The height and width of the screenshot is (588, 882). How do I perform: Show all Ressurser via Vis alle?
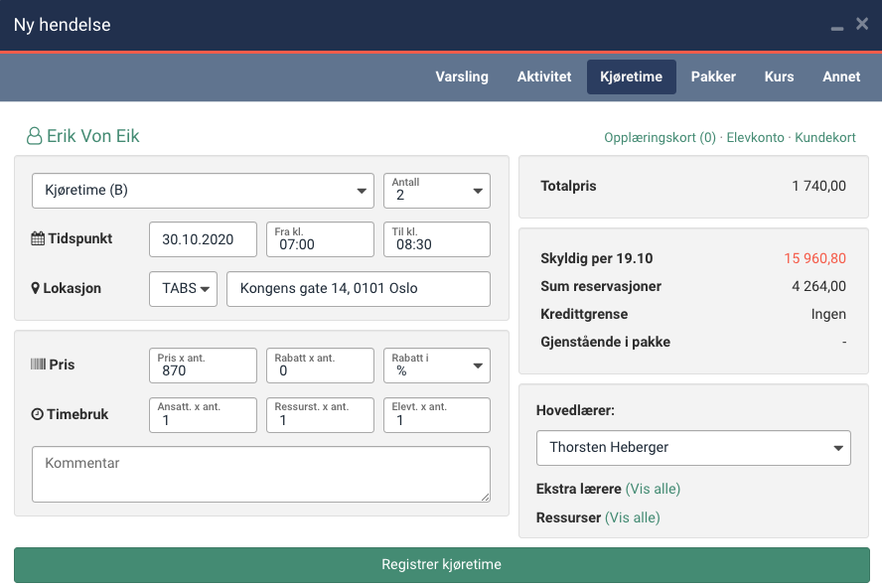(633, 517)
